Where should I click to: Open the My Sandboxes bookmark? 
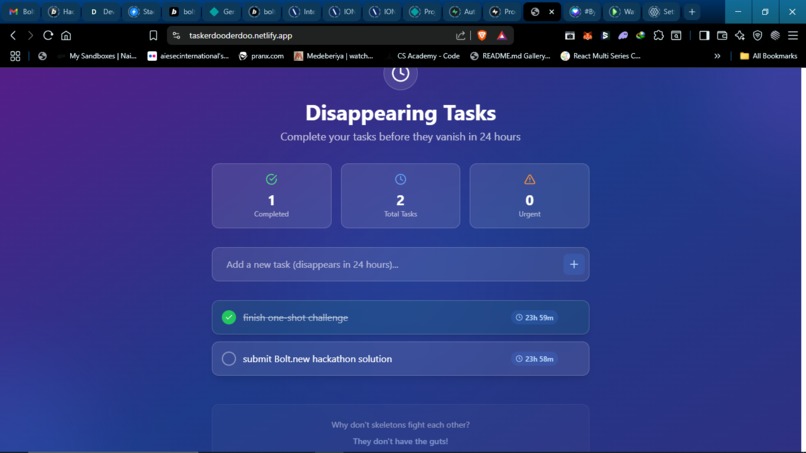[97, 56]
